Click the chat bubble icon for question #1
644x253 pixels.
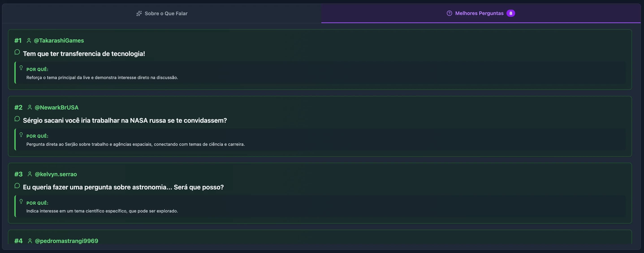pos(17,52)
